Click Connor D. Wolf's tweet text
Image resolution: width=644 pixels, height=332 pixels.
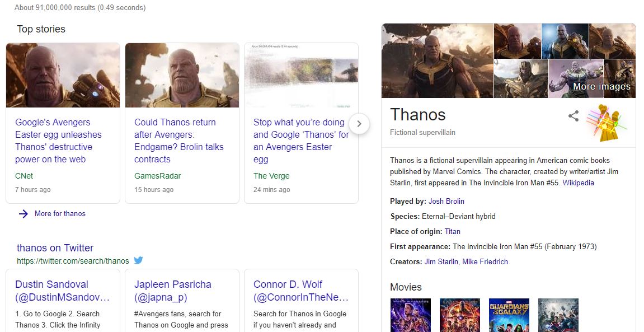pyautogui.click(x=300, y=319)
